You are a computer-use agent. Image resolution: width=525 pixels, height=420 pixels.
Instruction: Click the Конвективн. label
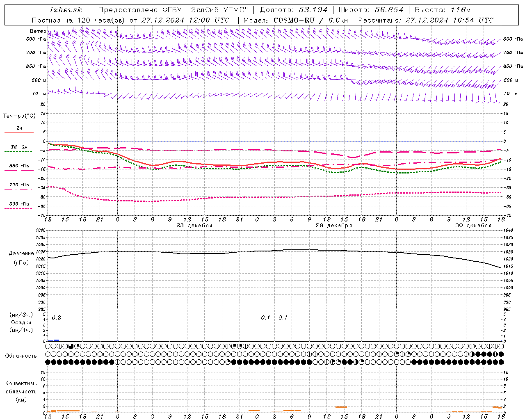tap(21, 383)
